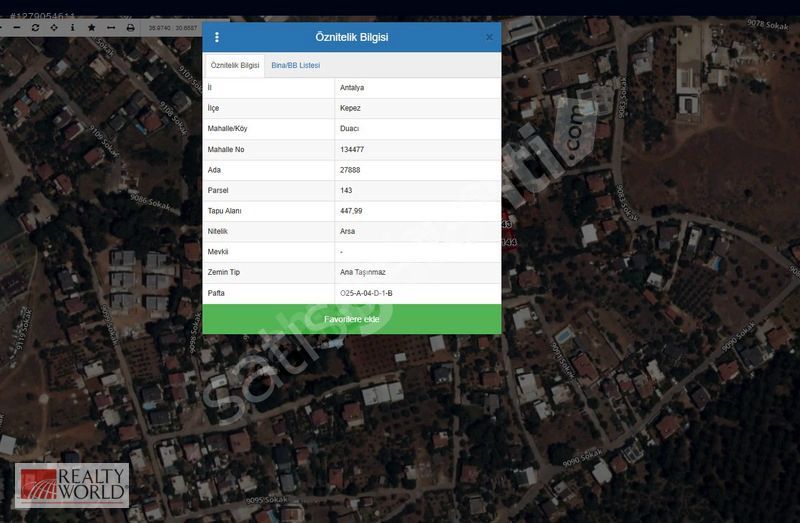The width and height of the screenshot is (800, 523).
Task: Click the refresh map icon
Action: 35,28
